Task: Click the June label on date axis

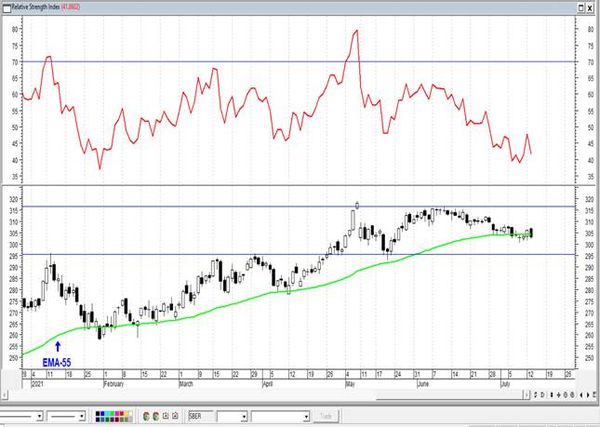Action: click(x=423, y=383)
